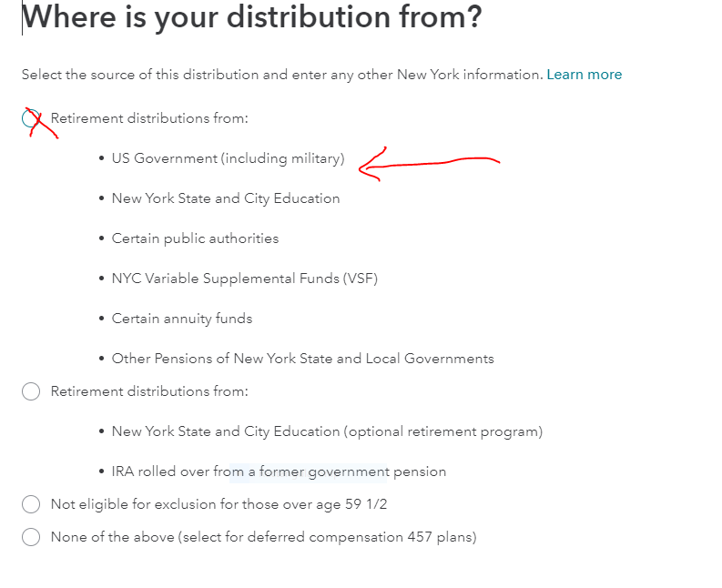Click the 'Where is your distribution from?' heading
The width and height of the screenshot is (722, 588).
pyautogui.click(x=252, y=17)
